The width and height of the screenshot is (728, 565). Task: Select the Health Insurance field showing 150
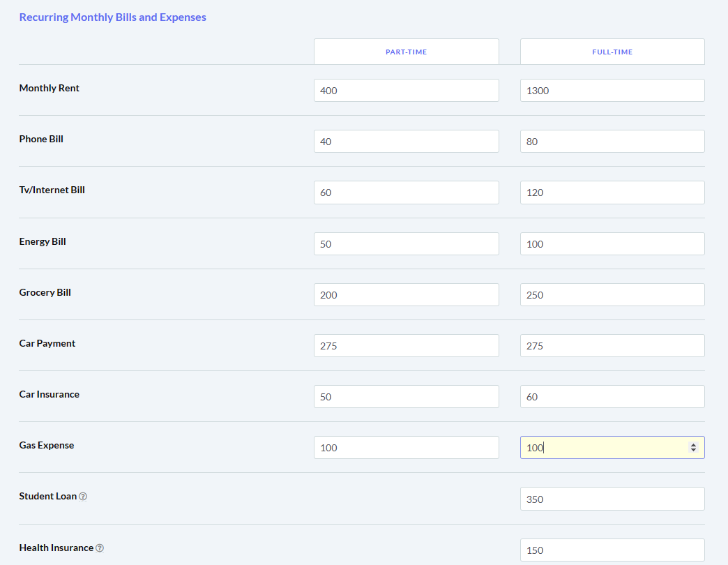(612, 550)
